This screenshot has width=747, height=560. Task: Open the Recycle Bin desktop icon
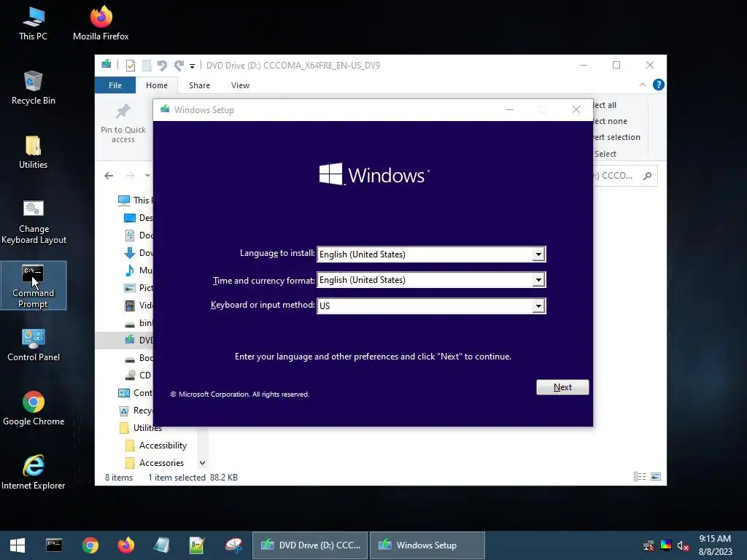tap(33, 88)
